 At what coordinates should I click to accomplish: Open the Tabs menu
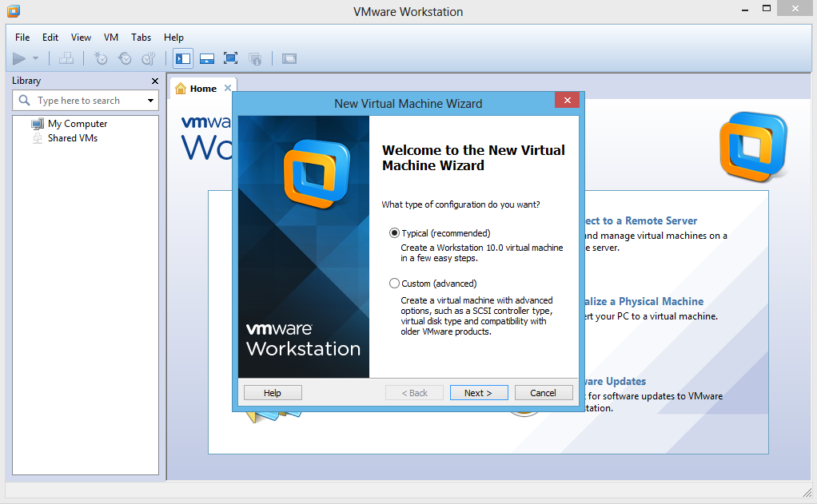tap(141, 38)
